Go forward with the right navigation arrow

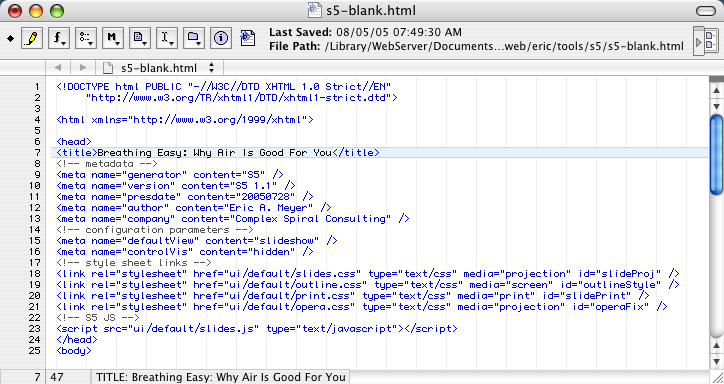(x=83, y=68)
